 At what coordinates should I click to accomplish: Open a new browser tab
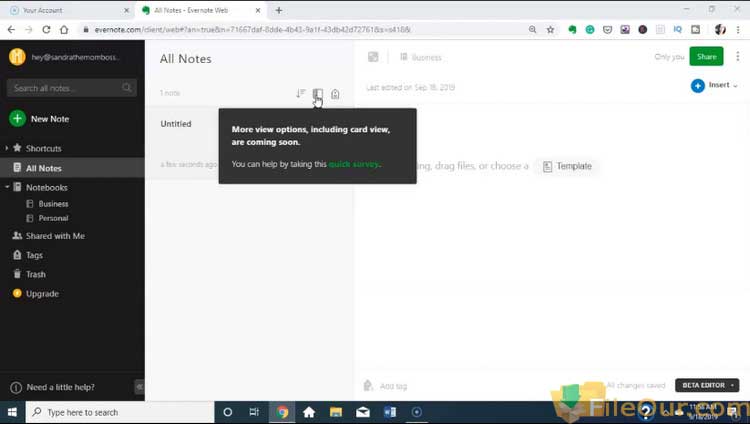click(279, 10)
